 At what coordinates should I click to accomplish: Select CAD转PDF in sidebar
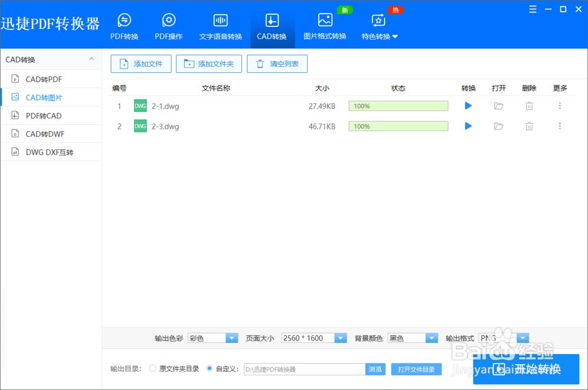click(51, 79)
